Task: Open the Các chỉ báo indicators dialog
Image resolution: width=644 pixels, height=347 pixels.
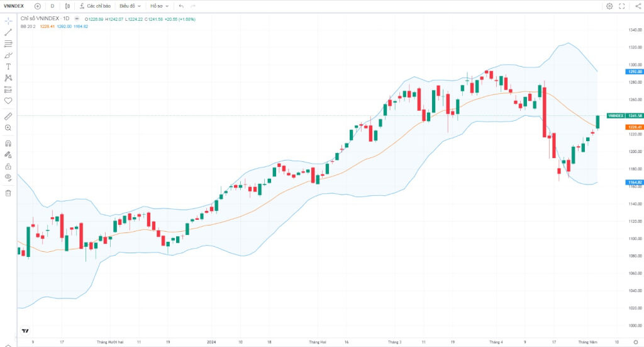Action: pyautogui.click(x=96, y=6)
